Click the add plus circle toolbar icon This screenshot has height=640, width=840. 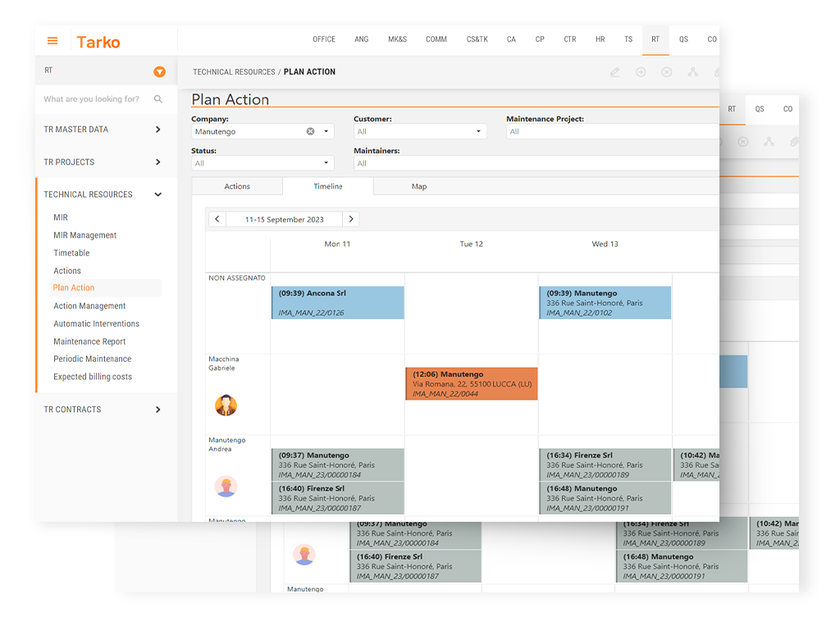click(641, 72)
